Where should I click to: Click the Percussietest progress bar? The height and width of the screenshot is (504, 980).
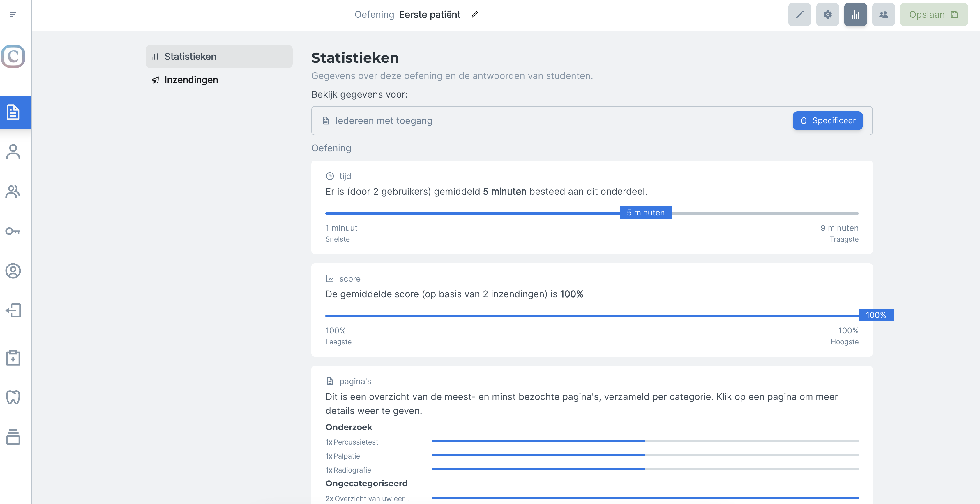point(645,441)
